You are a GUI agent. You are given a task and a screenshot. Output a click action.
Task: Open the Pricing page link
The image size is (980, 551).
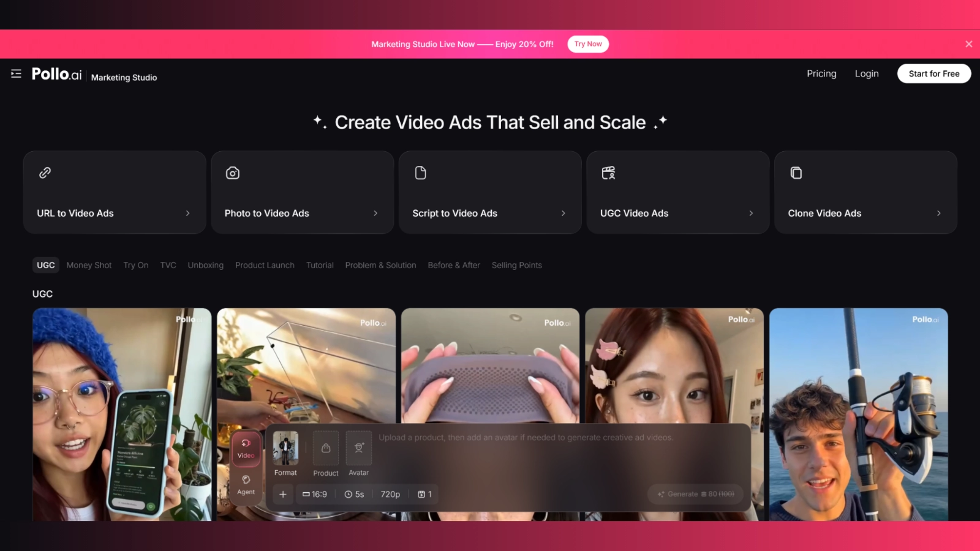[x=821, y=73]
